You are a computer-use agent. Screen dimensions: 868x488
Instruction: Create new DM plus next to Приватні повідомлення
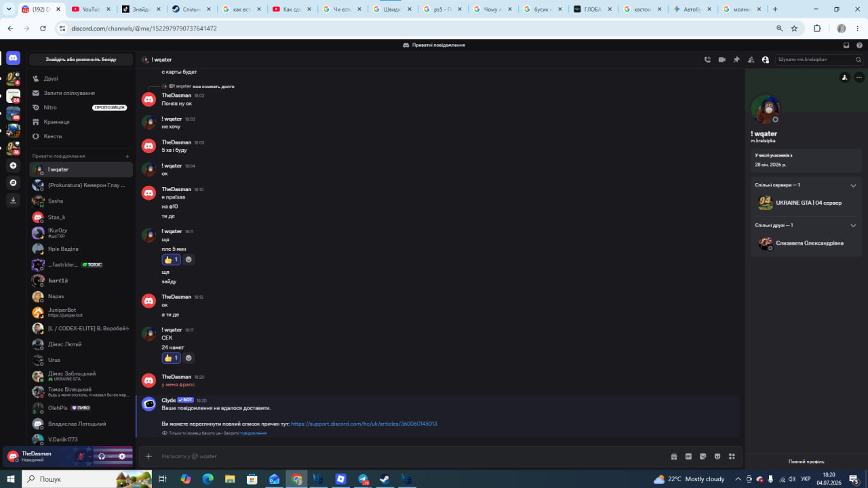click(x=127, y=156)
